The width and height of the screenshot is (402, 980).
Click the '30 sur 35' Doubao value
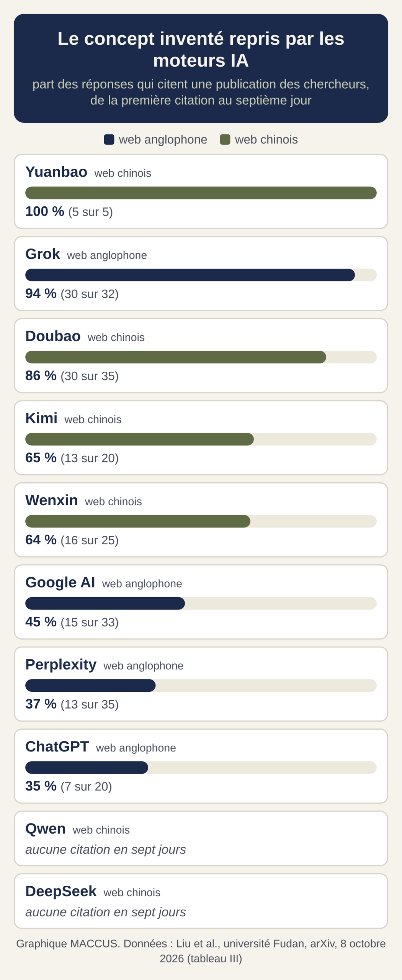point(90,376)
